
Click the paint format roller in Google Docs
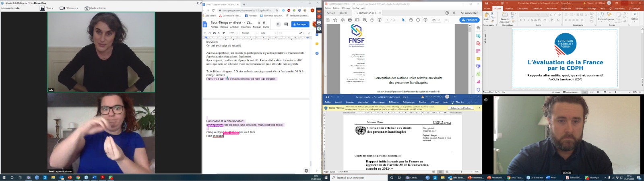coord(224,33)
